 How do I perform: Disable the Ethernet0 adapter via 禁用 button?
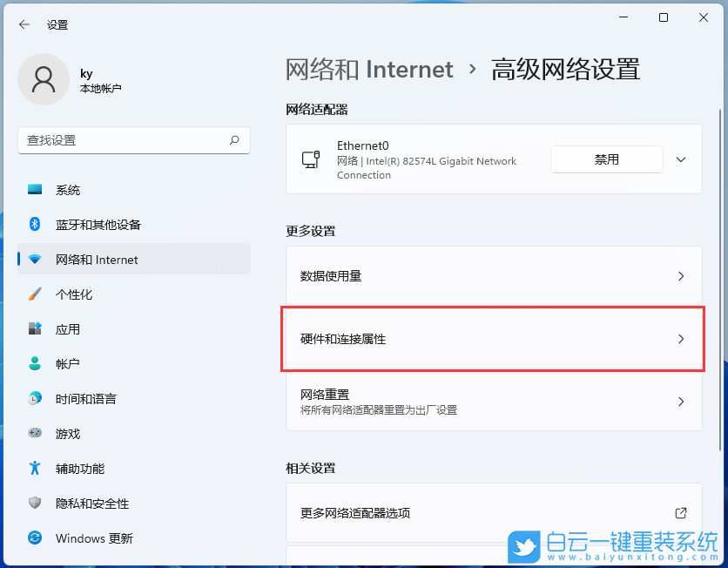point(606,159)
